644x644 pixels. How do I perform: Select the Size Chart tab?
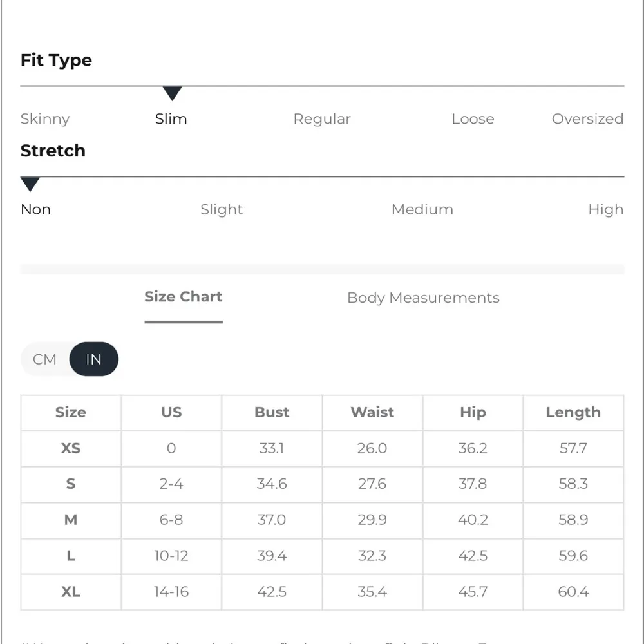184,297
